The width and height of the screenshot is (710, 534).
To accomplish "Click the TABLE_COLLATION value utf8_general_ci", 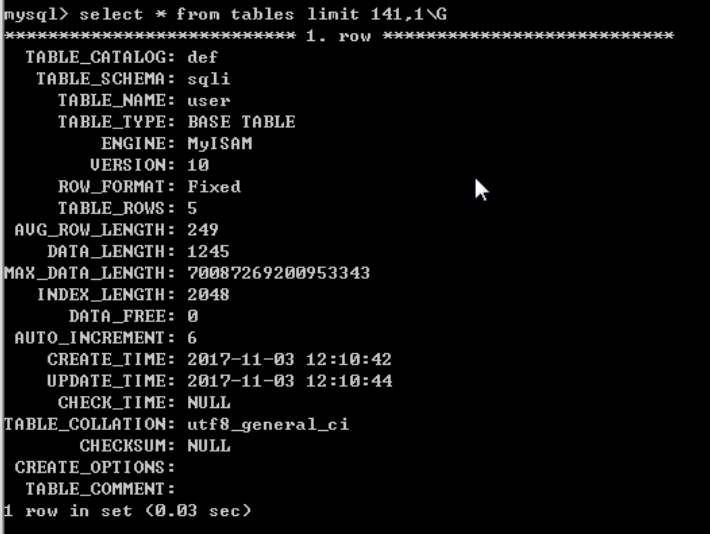I will pyautogui.click(x=268, y=424).
